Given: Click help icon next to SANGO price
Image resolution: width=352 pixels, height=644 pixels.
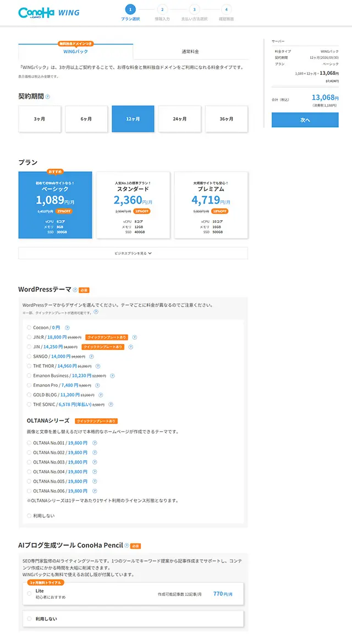Looking at the screenshot, I should (92, 356).
